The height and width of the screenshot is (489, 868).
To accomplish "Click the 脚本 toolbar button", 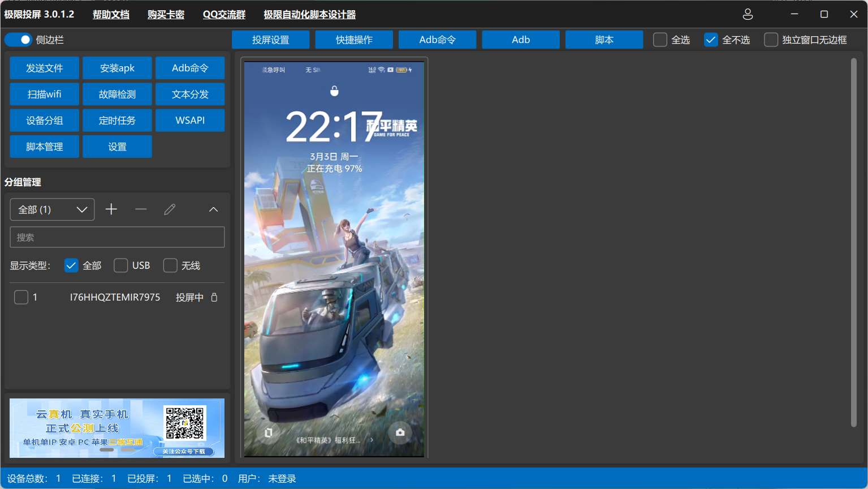I will click(x=604, y=40).
